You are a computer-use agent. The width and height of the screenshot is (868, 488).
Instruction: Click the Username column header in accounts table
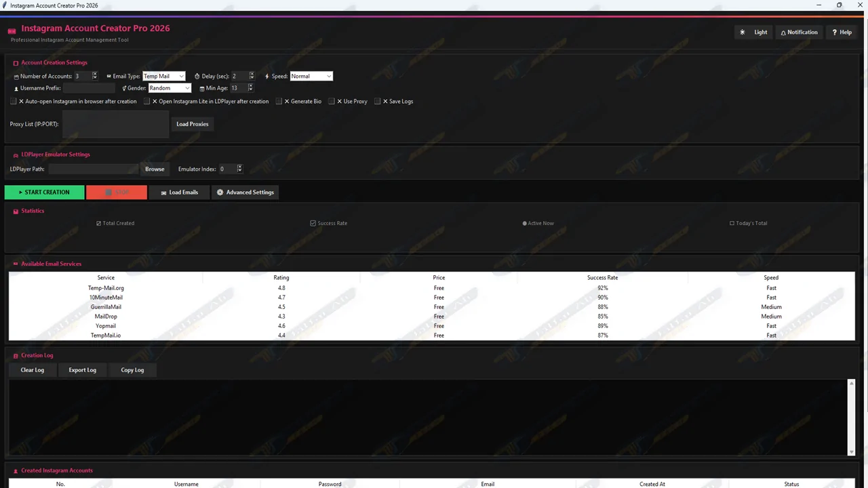click(x=186, y=484)
